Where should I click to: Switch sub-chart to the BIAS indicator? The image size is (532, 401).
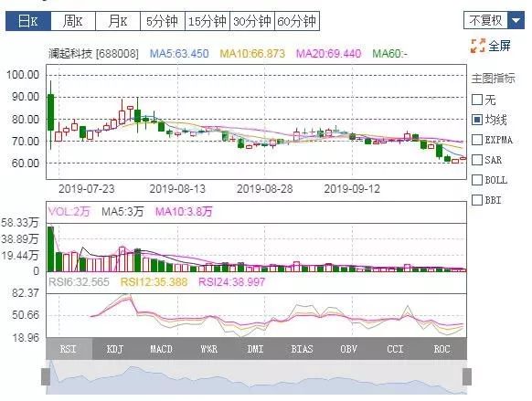[302, 349]
